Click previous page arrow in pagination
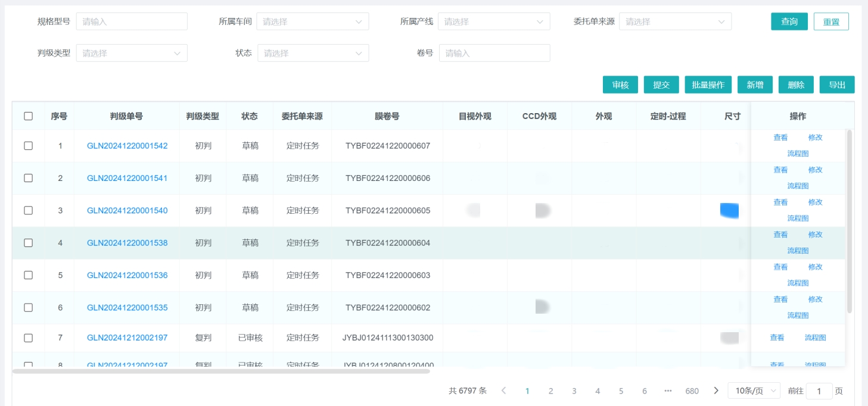 click(503, 391)
